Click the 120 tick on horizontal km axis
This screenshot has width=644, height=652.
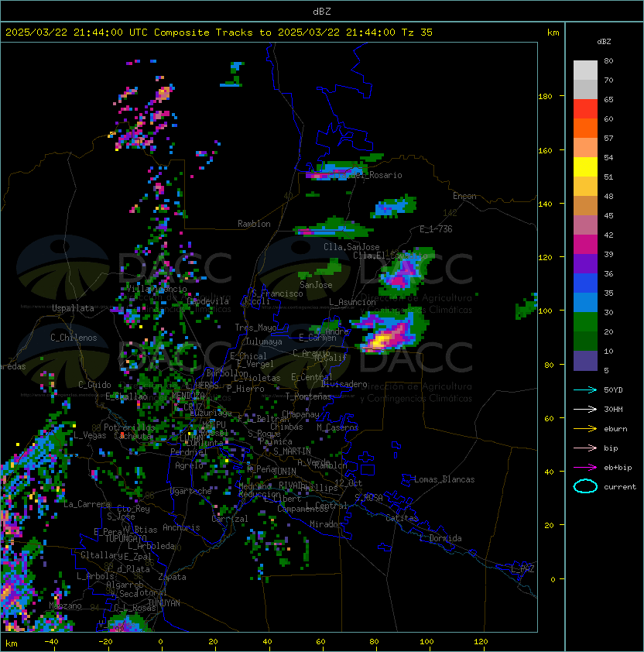pyautogui.click(x=481, y=642)
